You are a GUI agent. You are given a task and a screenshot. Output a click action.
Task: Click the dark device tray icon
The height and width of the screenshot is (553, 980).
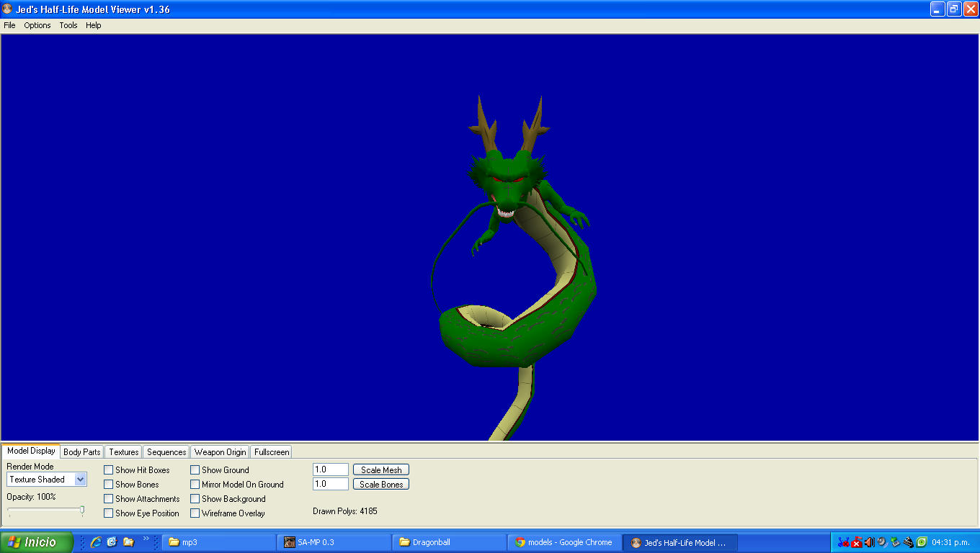point(908,542)
